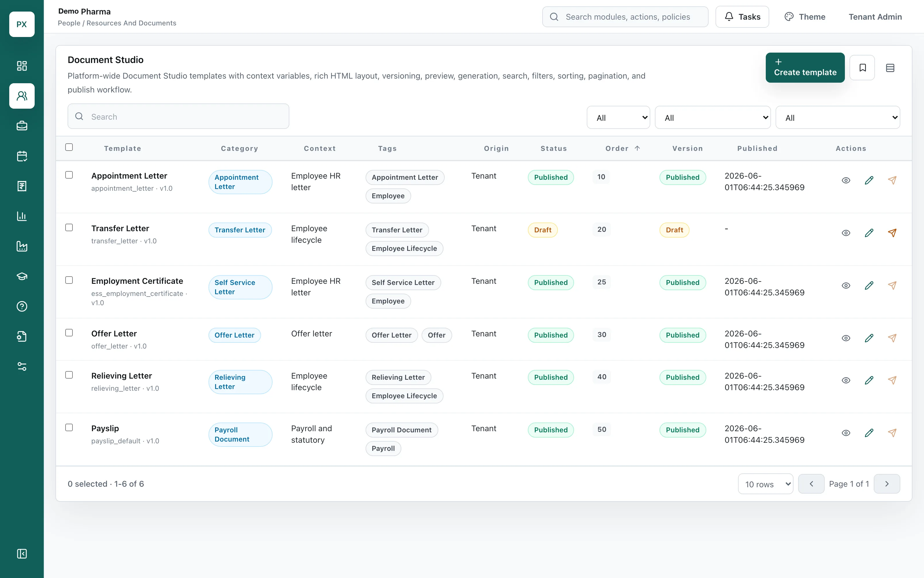The image size is (924, 578).
Task: Open the document refresh sidebar icon
Action: tap(22, 336)
